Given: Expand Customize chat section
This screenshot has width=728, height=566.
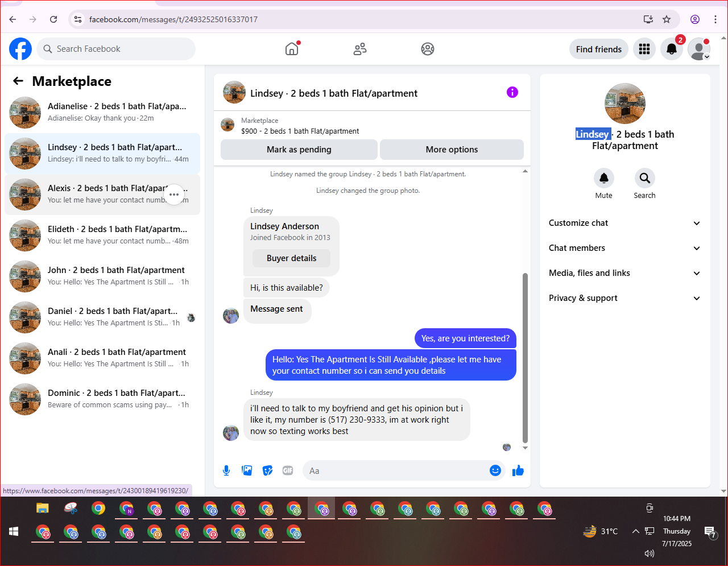Looking at the screenshot, I should pyautogui.click(x=624, y=223).
